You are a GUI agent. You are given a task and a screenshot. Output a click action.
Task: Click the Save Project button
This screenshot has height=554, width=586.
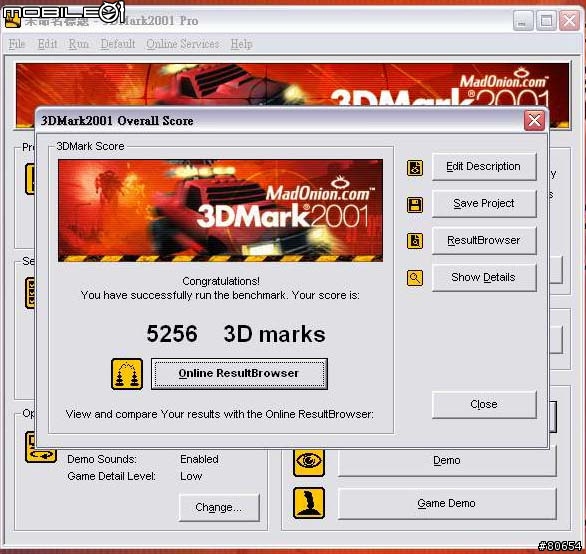click(484, 203)
